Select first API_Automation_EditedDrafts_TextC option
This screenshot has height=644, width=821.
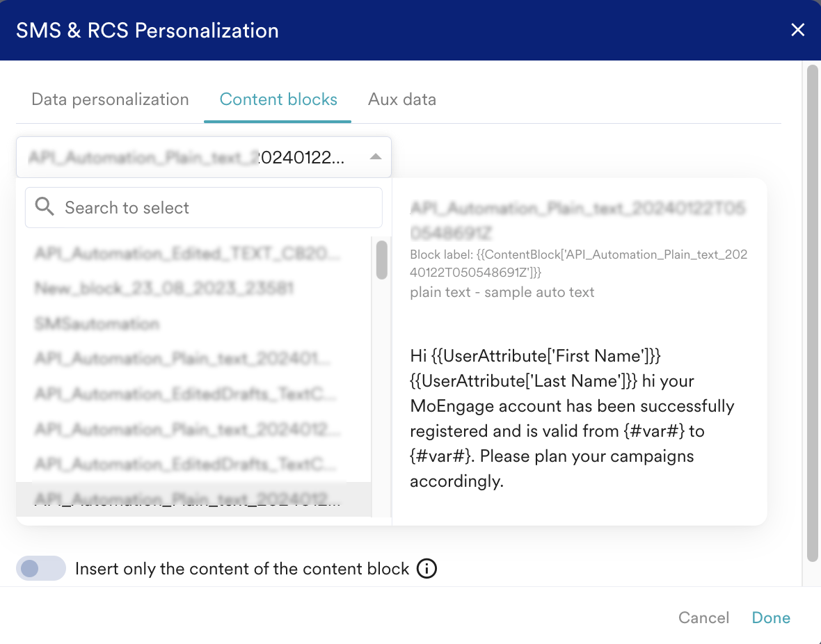pos(193,394)
